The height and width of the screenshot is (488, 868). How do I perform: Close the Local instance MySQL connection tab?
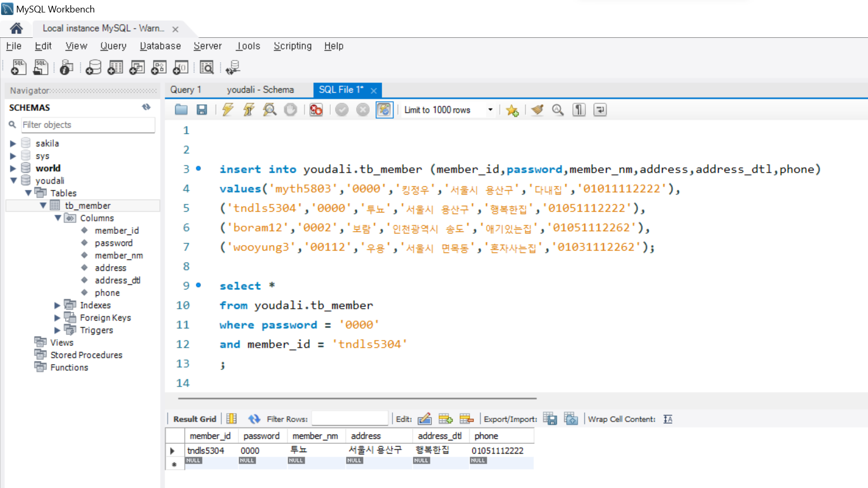click(175, 30)
